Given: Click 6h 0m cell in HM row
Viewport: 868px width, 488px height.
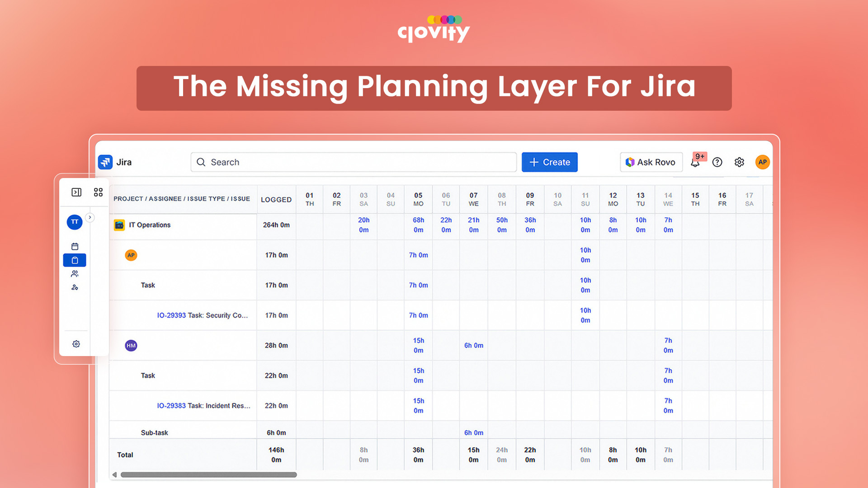Looking at the screenshot, I should click(474, 346).
